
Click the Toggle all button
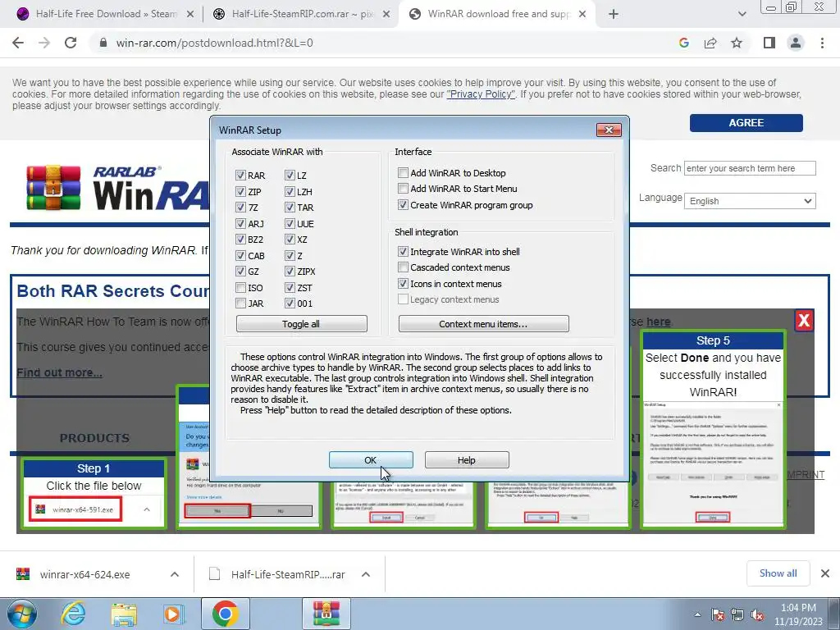pos(301,323)
